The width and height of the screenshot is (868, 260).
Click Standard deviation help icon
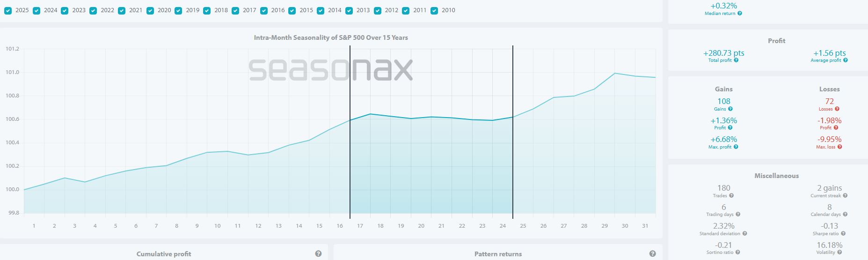click(744, 234)
